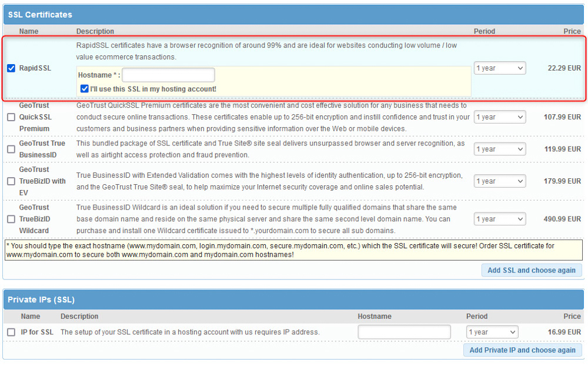Expand the IP for SSL period dropdown

pyautogui.click(x=492, y=332)
